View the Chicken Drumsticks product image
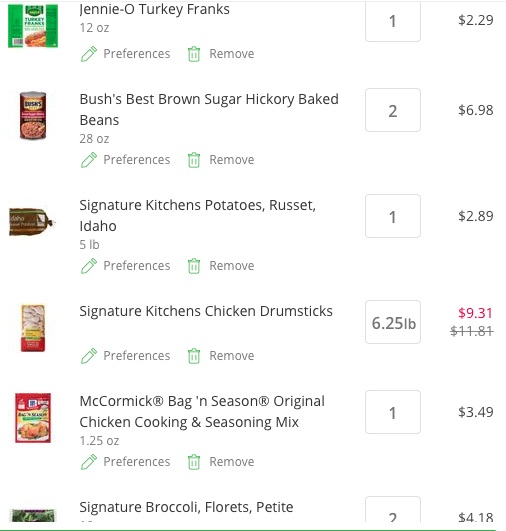Viewport: 506px width, 531px height. [x=33, y=328]
